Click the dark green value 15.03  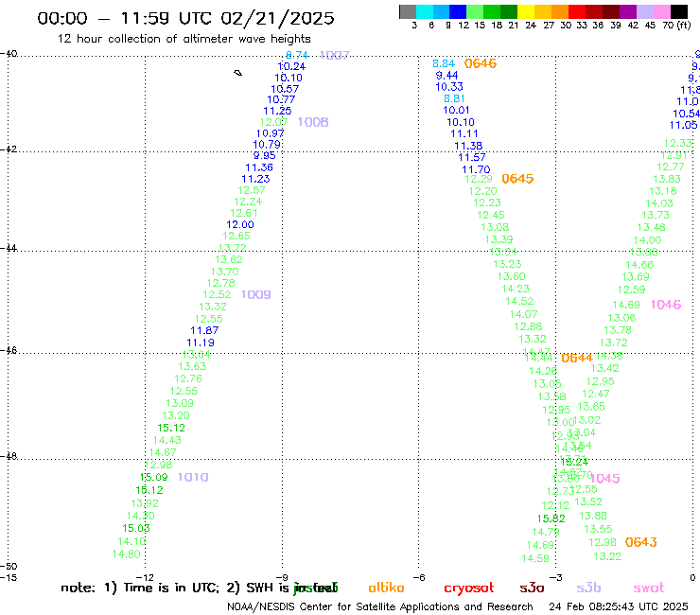[136, 528]
